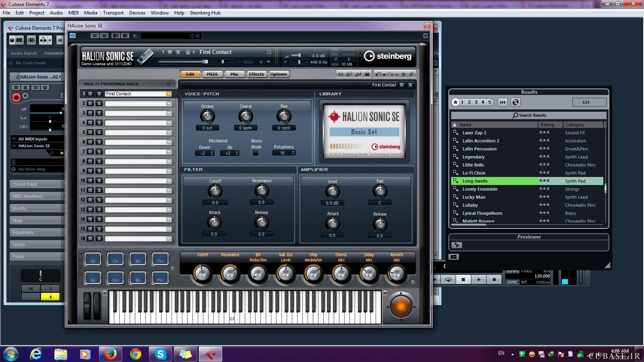This screenshot has width=644, height=362.
Task: Open the program dropdown for rack slot 16
Action: (x=169, y=239)
